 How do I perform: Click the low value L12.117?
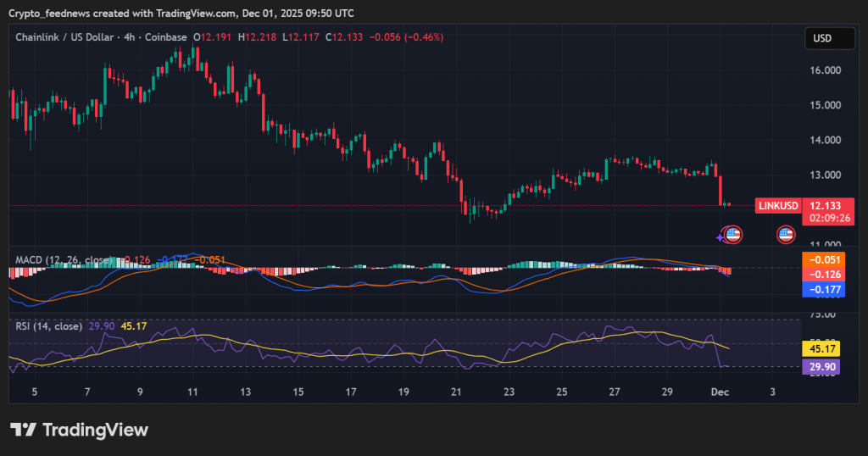[x=301, y=37]
